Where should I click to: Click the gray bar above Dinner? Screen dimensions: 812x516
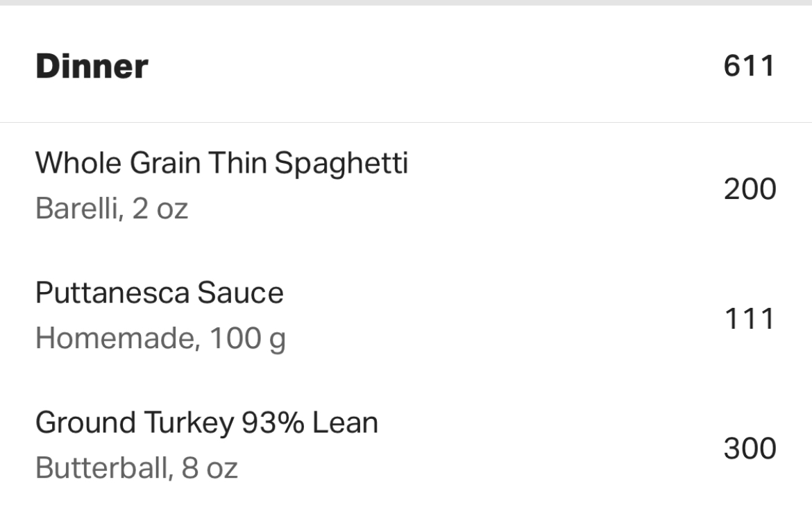click(x=406, y=3)
